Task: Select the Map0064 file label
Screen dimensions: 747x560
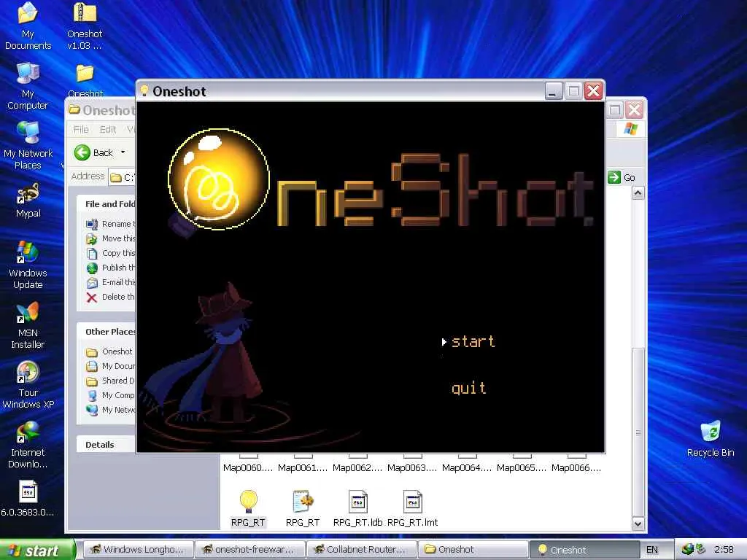Action: (x=467, y=467)
